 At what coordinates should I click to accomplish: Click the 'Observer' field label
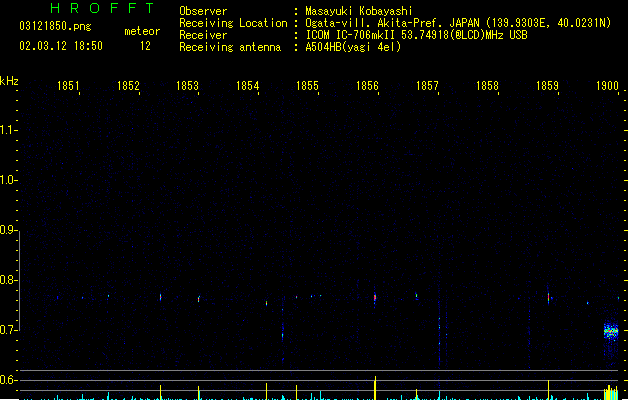coord(203,11)
